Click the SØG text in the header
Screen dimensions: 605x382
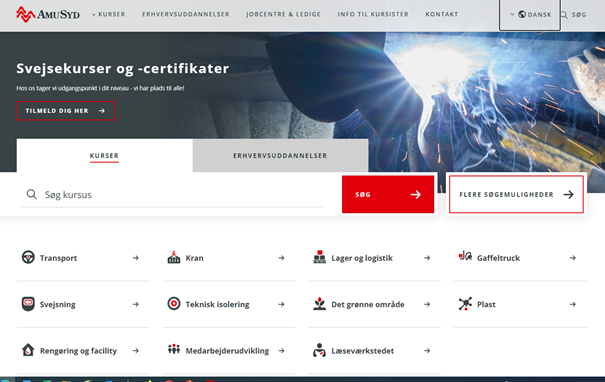tap(579, 15)
